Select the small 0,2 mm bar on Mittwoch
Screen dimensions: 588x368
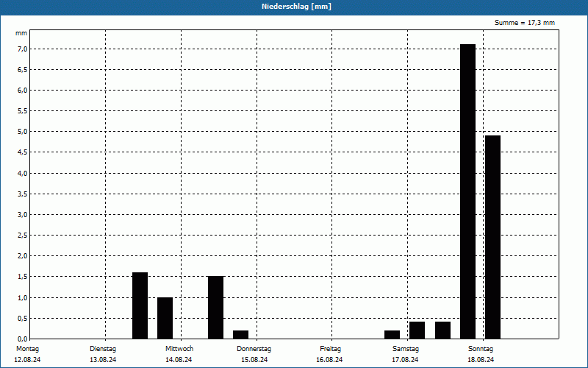(241, 335)
